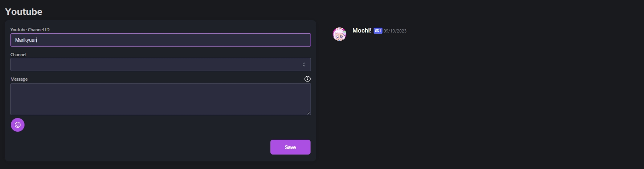
Task: Click the Message field label
Action: (x=19, y=79)
